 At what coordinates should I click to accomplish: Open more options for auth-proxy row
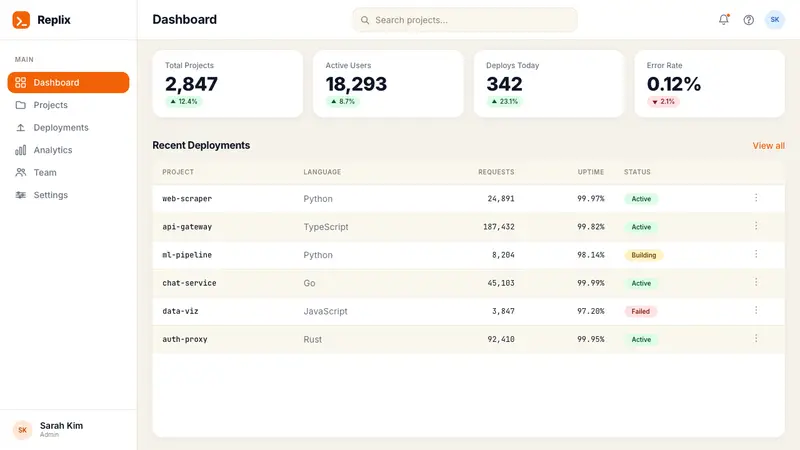756,338
